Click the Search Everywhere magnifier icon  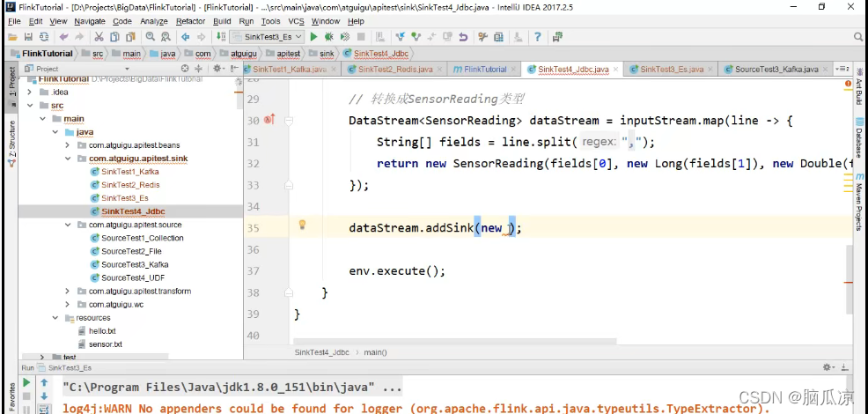tap(858, 37)
